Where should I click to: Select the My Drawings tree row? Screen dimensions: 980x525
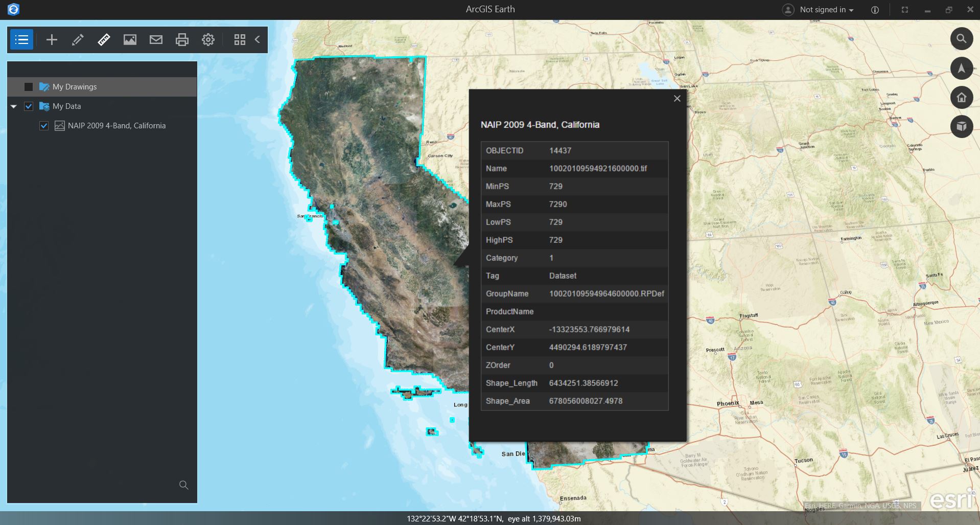[102, 87]
